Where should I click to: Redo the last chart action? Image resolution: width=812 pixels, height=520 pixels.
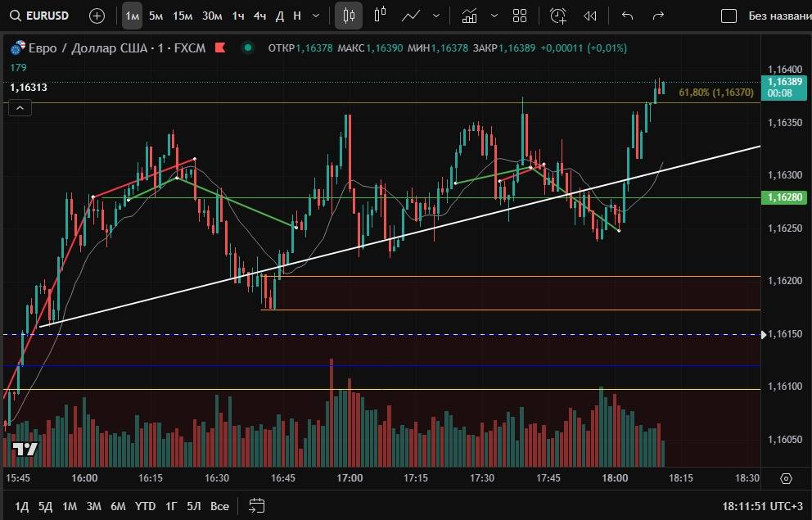pyautogui.click(x=658, y=16)
